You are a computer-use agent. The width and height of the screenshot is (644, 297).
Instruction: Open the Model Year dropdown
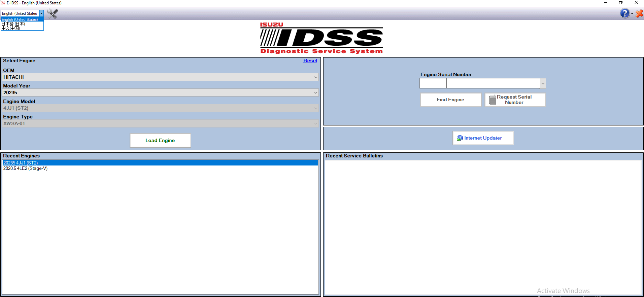[315, 93]
